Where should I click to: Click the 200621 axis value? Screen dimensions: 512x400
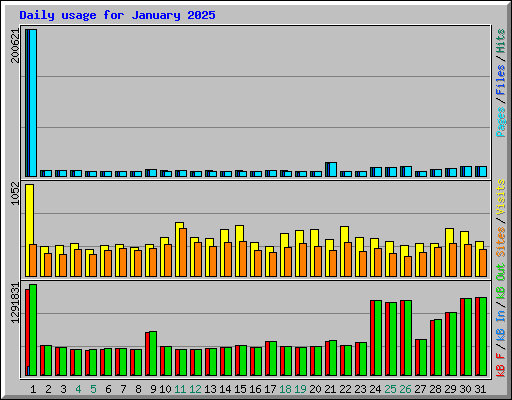(15, 46)
